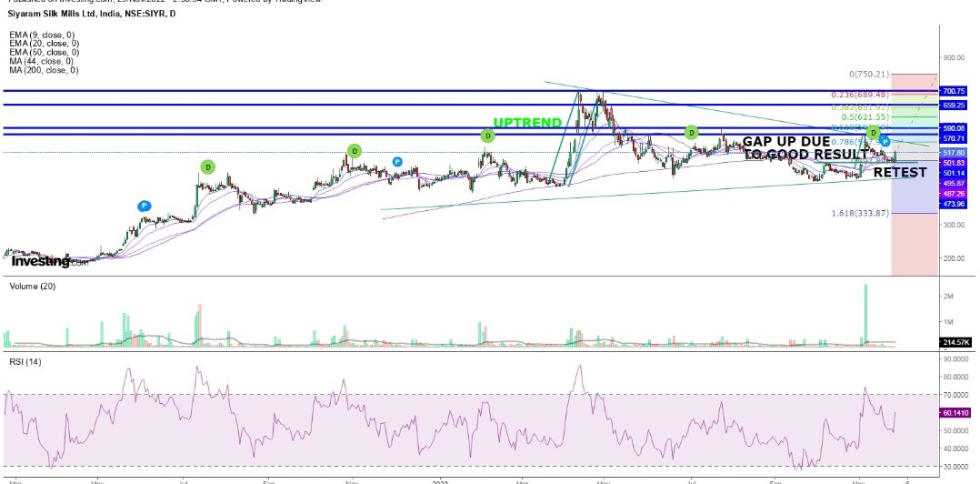The height and width of the screenshot is (484, 980).
Task: Click the 1.618(333.87) Fibonacci extension label
Action: pyautogui.click(x=860, y=213)
